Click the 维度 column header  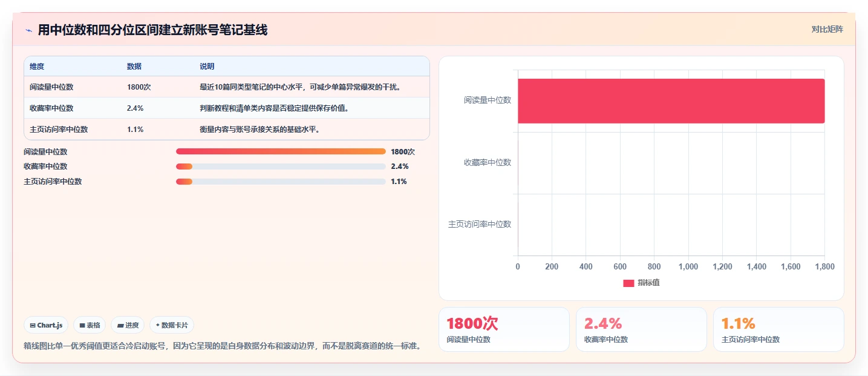point(37,67)
